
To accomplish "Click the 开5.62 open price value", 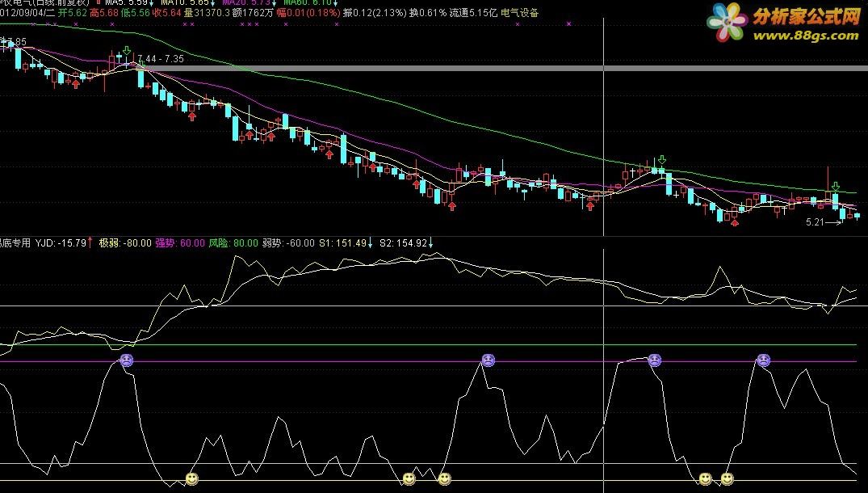I will (73, 12).
